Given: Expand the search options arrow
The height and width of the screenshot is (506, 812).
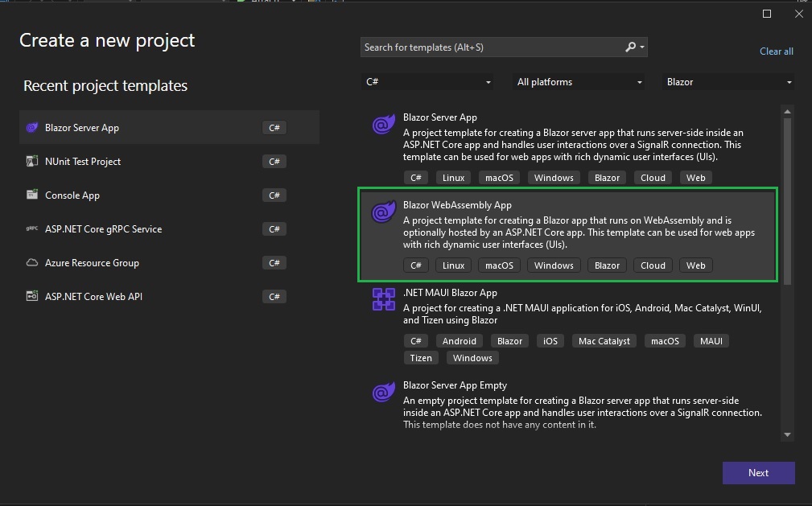Looking at the screenshot, I should tap(642, 47).
